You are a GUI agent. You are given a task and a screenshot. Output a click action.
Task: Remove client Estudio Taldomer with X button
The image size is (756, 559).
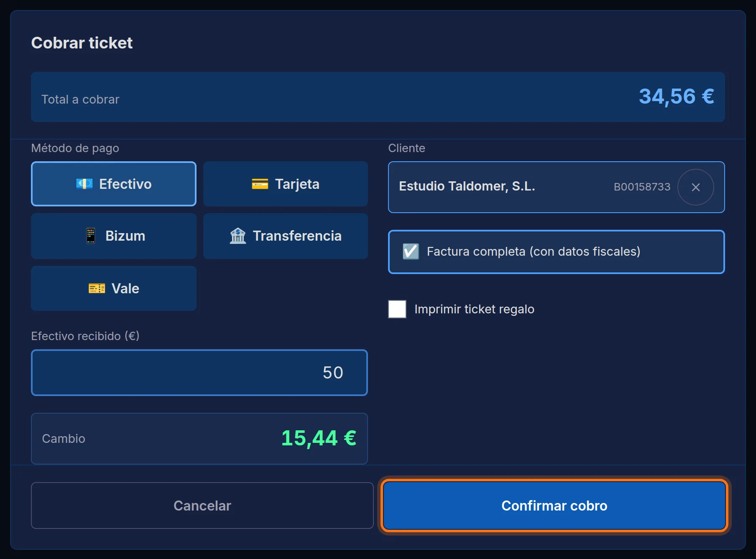point(696,187)
